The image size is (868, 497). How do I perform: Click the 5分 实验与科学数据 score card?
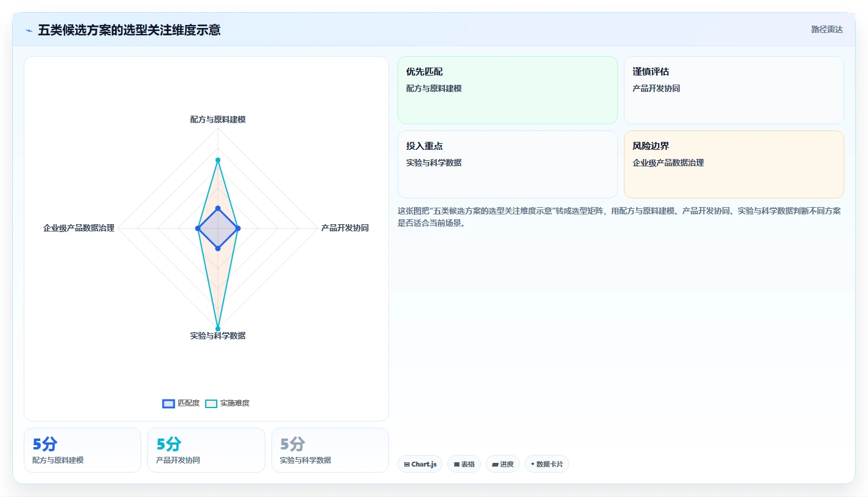[x=330, y=450]
